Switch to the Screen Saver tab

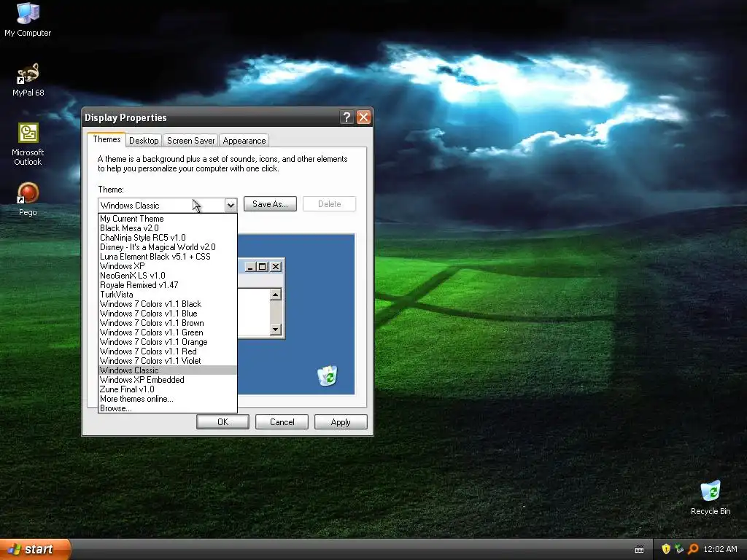(190, 141)
